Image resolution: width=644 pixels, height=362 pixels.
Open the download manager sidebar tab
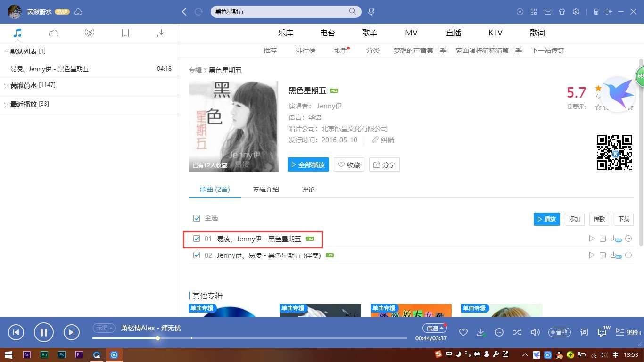(x=161, y=33)
